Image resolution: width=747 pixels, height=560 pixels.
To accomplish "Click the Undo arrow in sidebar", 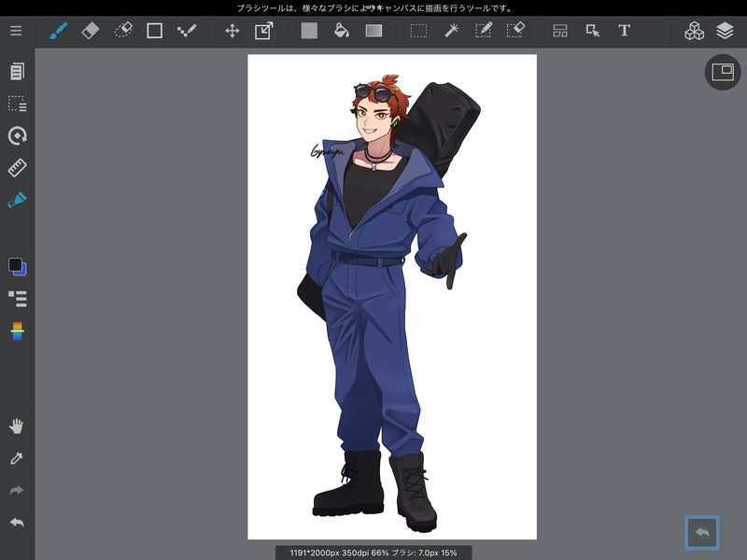I will pos(16,523).
